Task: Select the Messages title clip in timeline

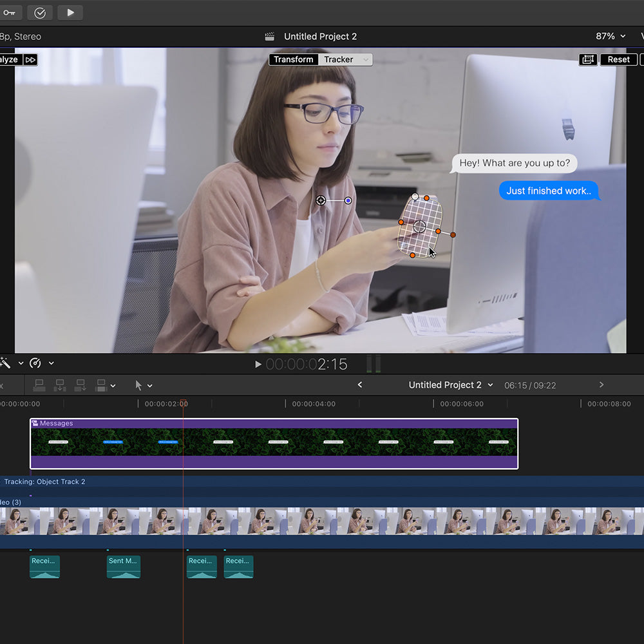Action: [274, 443]
